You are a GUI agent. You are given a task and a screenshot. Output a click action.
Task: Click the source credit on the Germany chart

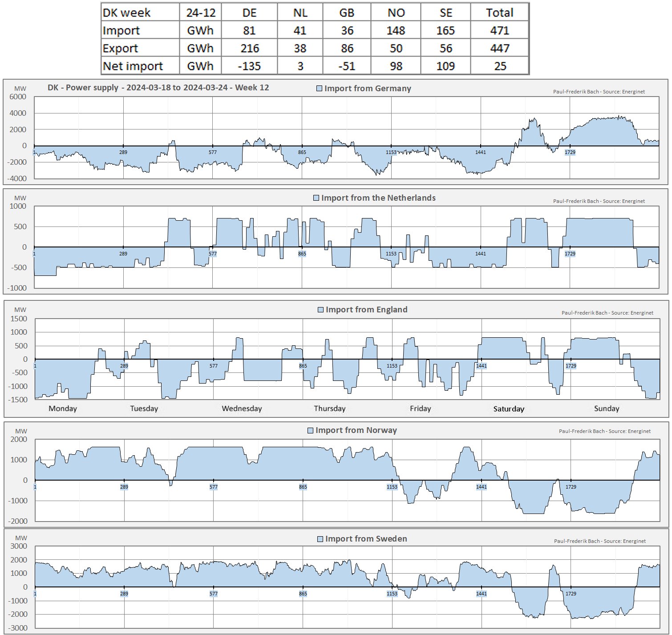pyautogui.click(x=599, y=92)
